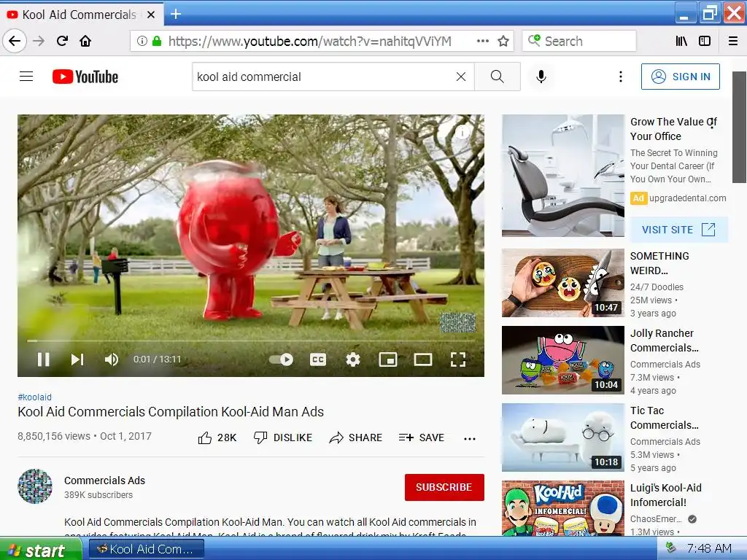Toggle closed captions with the CC button

click(318, 359)
